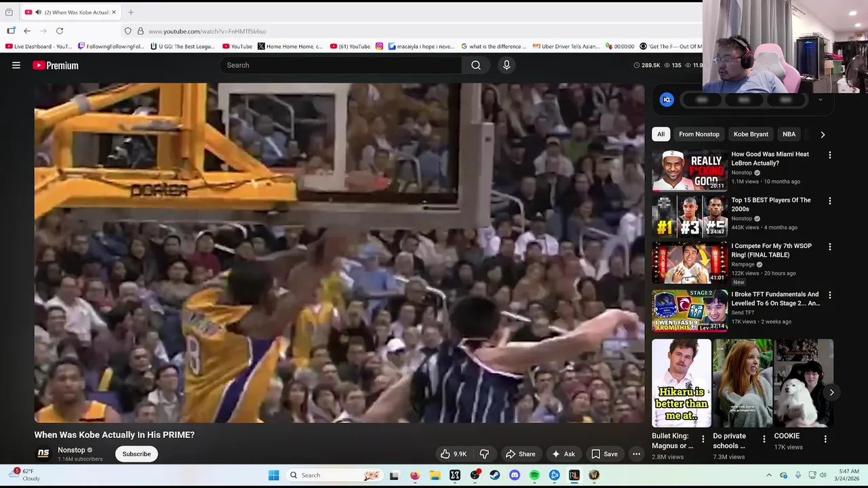Select the All filter chip
This screenshot has height=488, width=868.
(660, 134)
